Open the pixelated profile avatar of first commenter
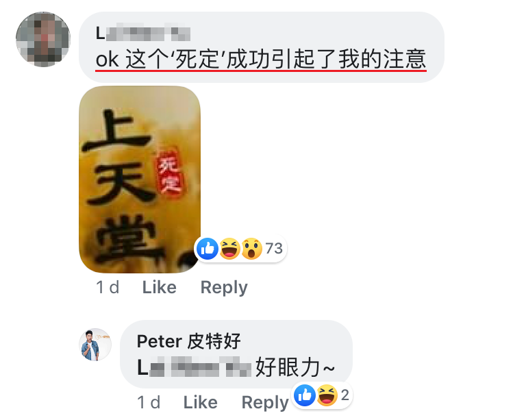This screenshot has height=420, width=513. click(x=43, y=39)
